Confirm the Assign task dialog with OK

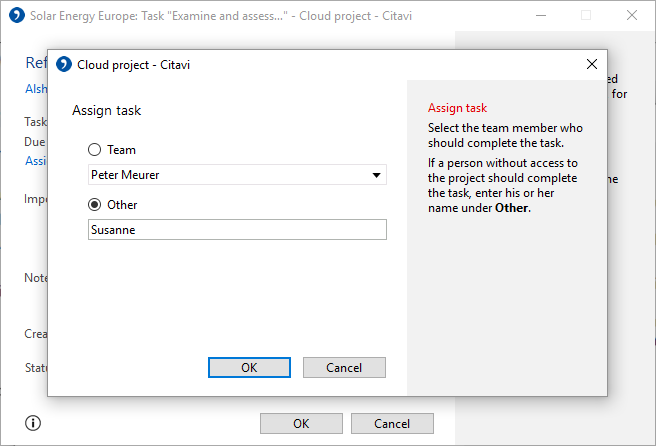click(x=249, y=368)
